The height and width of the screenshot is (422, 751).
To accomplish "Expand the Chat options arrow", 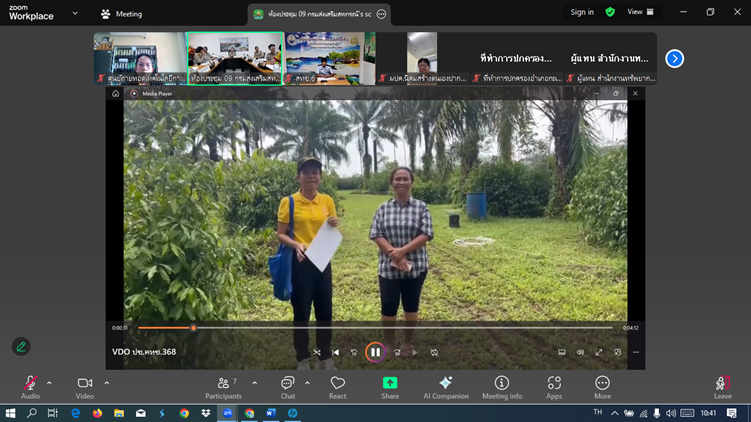I will (x=307, y=383).
